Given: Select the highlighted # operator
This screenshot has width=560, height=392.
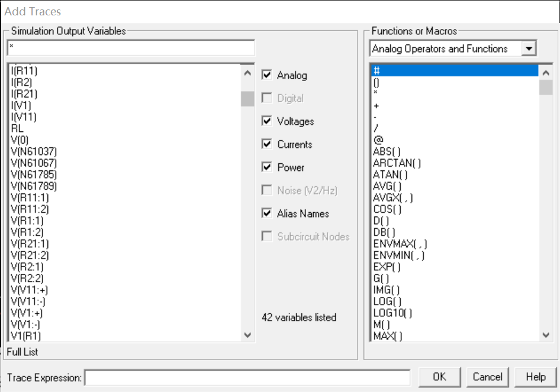Looking at the screenshot, I should click(455, 70).
